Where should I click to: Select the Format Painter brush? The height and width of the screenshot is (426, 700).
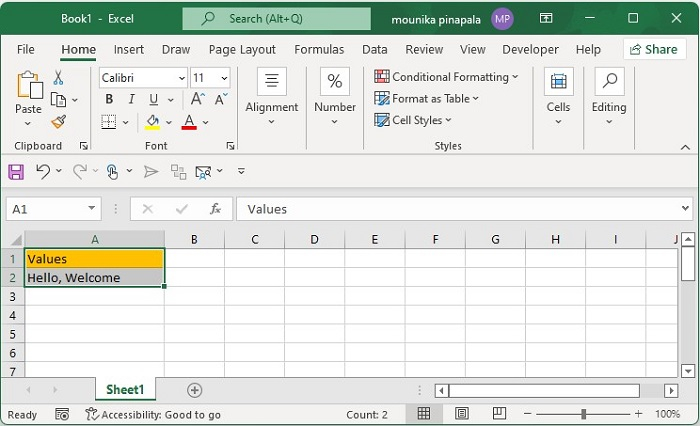58,121
